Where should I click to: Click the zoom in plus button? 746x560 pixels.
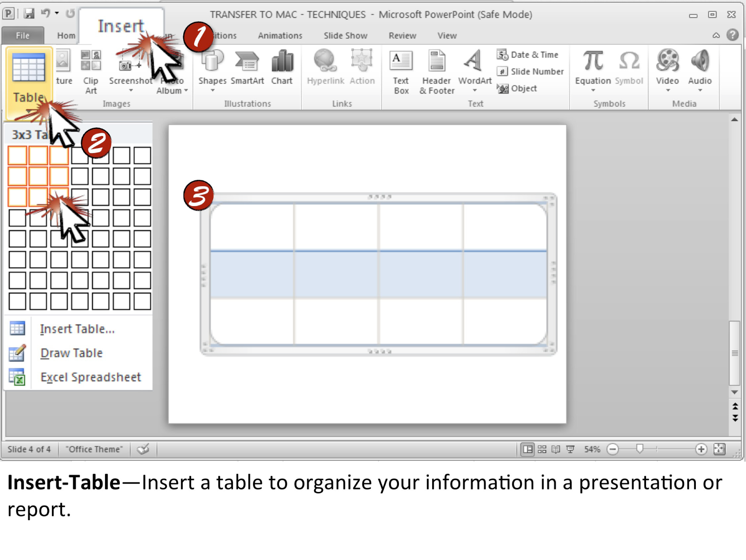pyautogui.click(x=701, y=449)
